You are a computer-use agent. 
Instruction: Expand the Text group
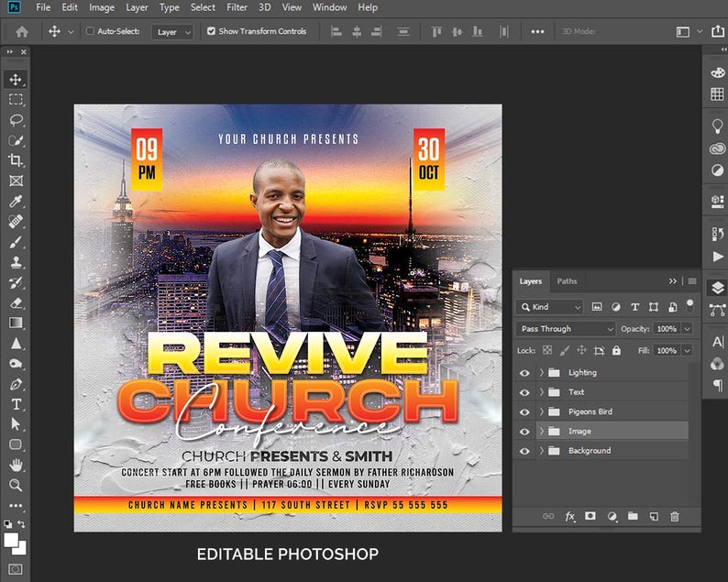tap(541, 391)
